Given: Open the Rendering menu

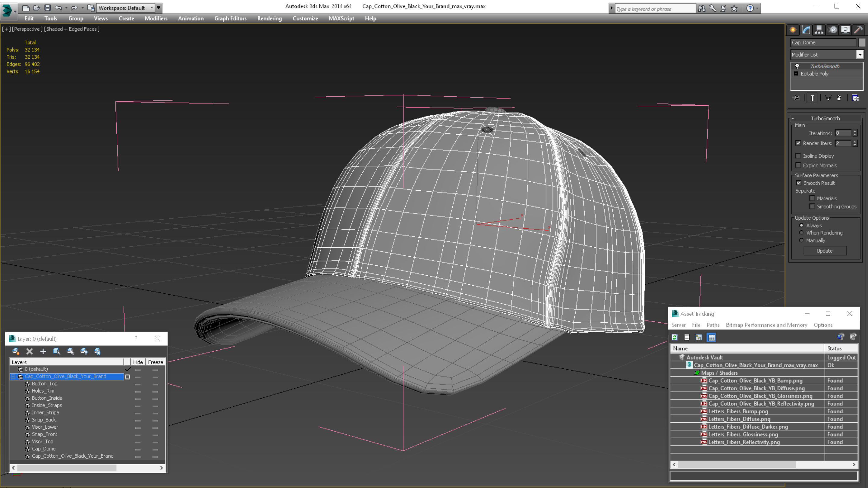Looking at the screenshot, I should (269, 18).
